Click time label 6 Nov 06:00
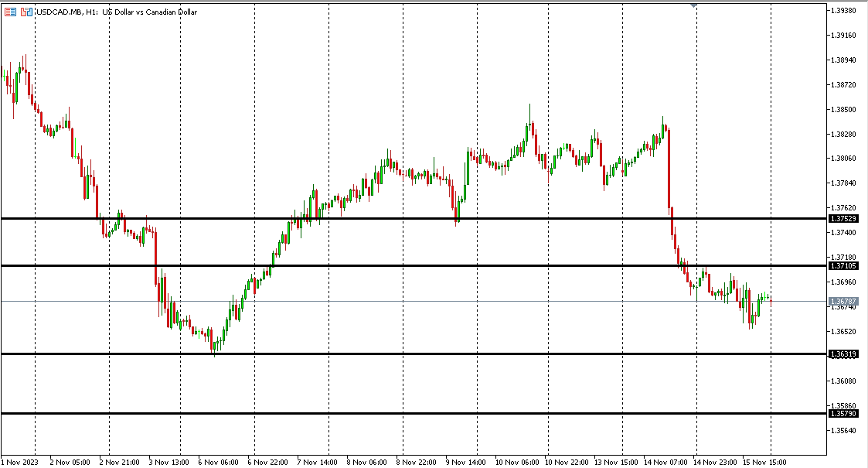Screen dimensions: 868x468 (218, 463)
